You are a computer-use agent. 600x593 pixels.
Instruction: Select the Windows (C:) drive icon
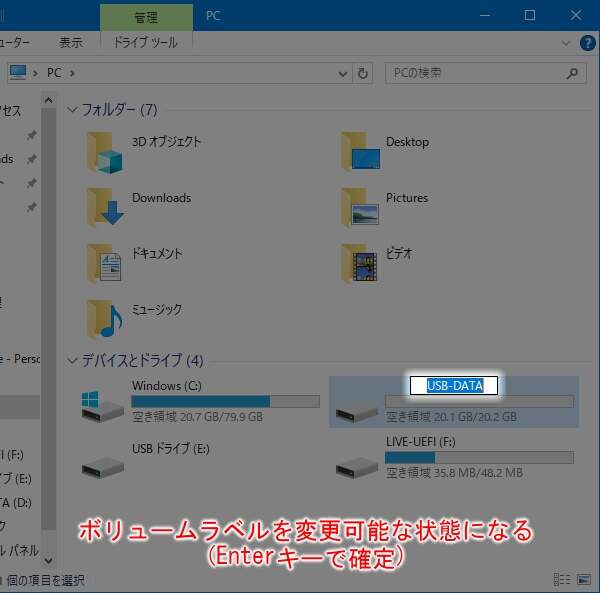(103, 406)
